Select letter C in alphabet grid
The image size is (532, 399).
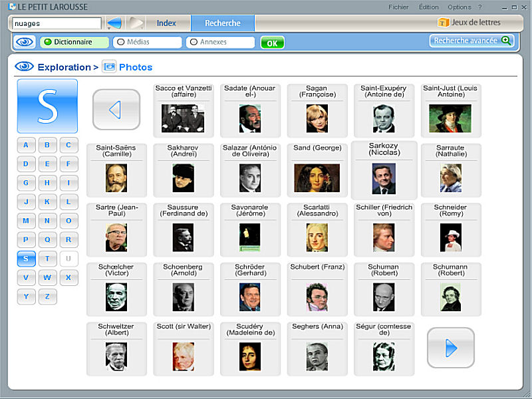pos(68,145)
